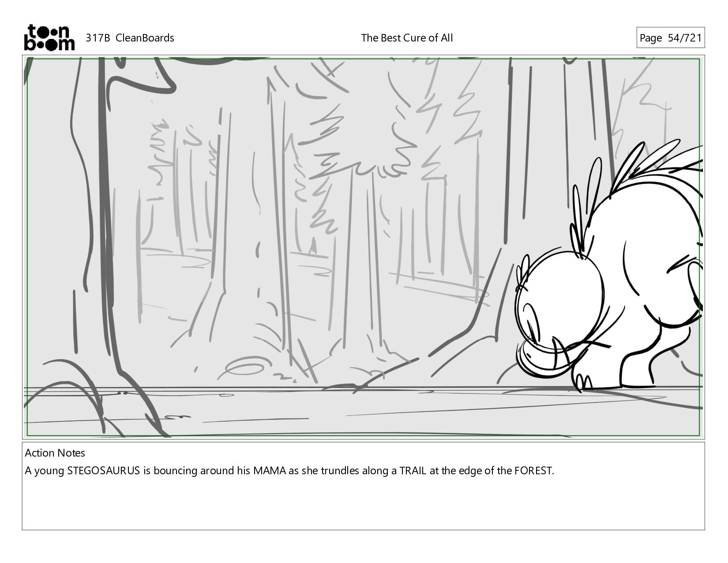Select the '317B CleanBoards' header text

[130, 38]
